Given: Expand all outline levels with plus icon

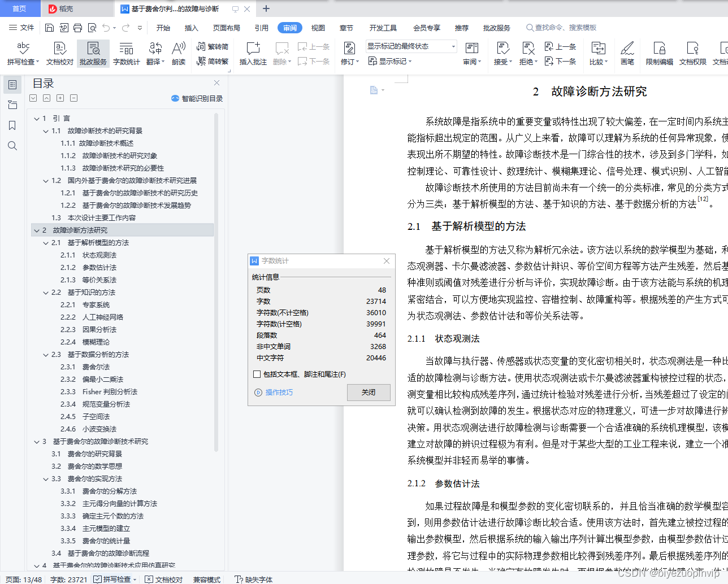Looking at the screenshot, I should click(x=60, y=98).
